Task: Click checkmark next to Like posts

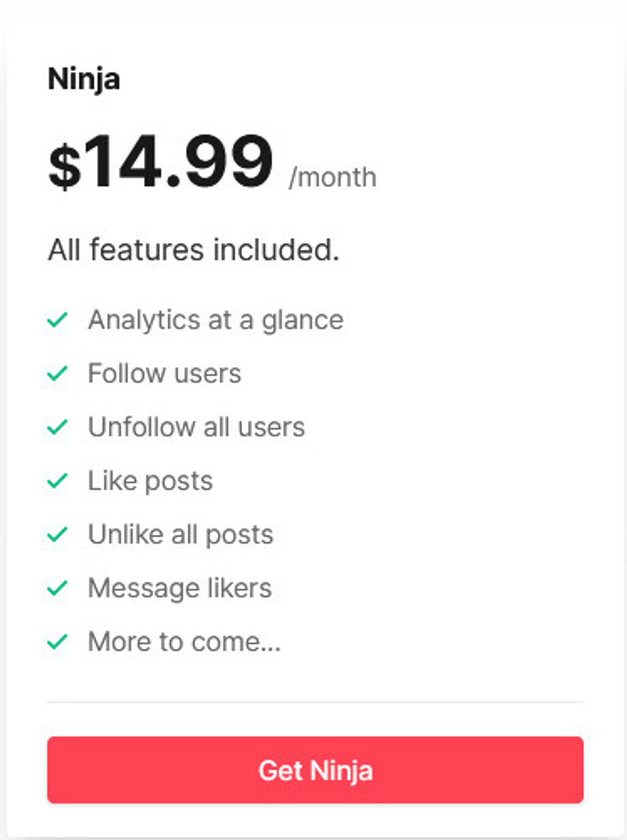Action: pyautogui.click(x=57, y=481)
